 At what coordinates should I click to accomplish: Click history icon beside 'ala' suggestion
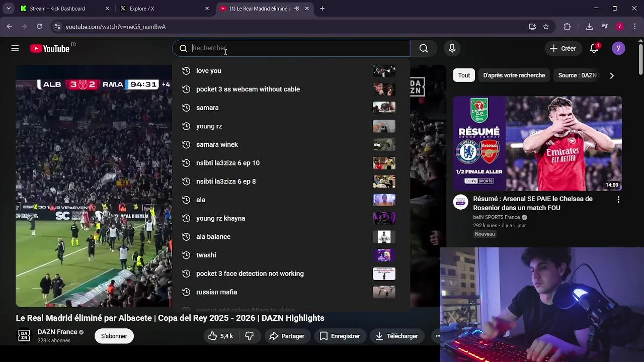click(x=186, y=200)
